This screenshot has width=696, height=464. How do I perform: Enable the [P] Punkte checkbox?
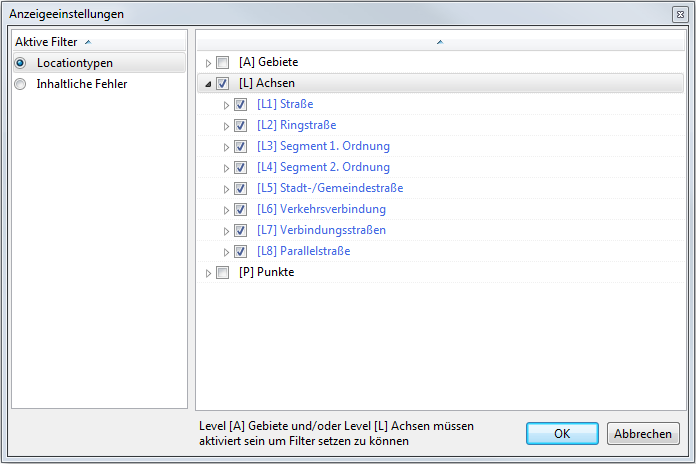(x=222, y=273)
